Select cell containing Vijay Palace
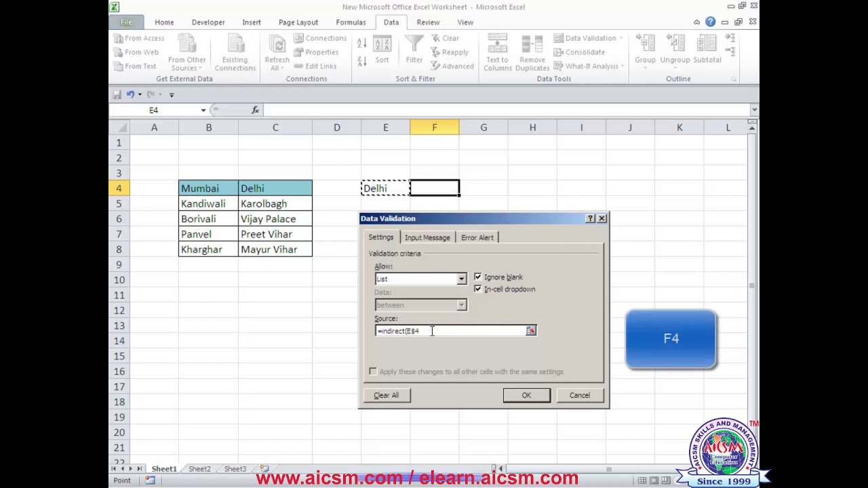 pos(275,219)
